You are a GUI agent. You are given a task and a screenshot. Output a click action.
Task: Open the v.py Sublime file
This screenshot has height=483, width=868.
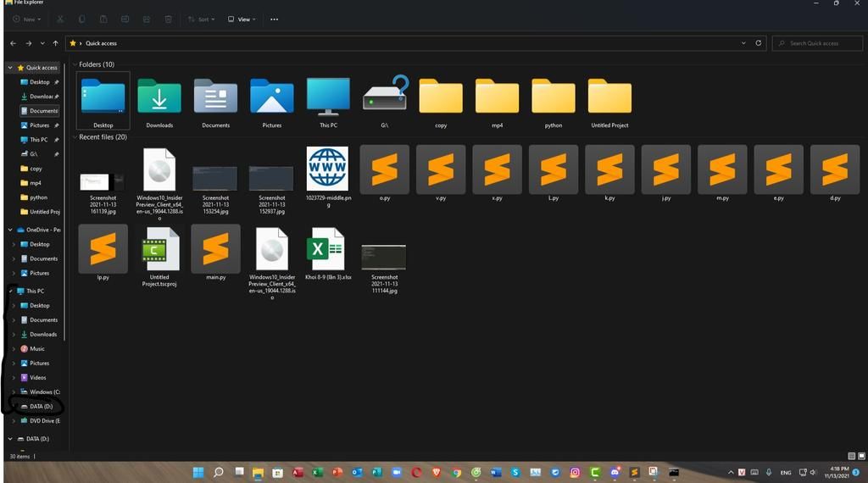(441, 169)
